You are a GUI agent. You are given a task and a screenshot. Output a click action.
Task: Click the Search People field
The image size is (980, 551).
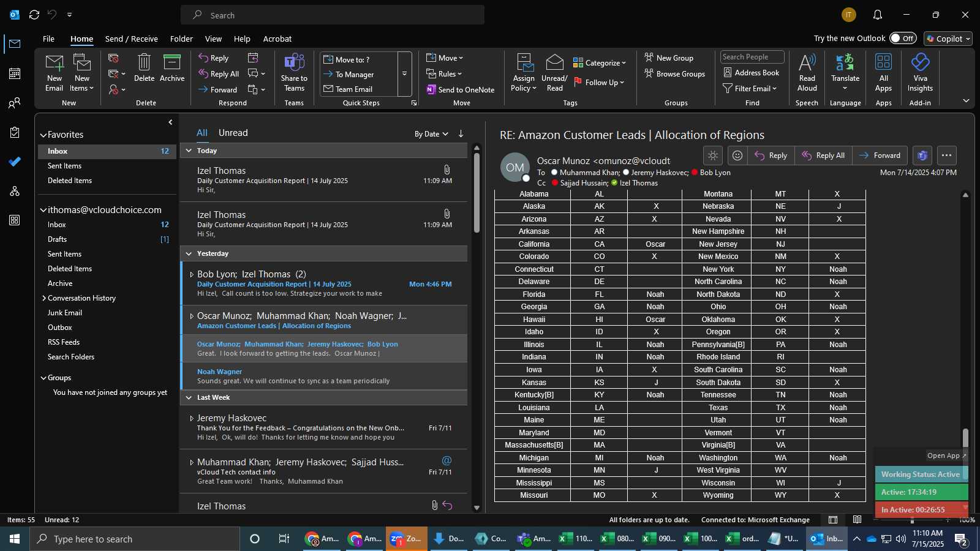pyautogui.click(x=752, y=57)
